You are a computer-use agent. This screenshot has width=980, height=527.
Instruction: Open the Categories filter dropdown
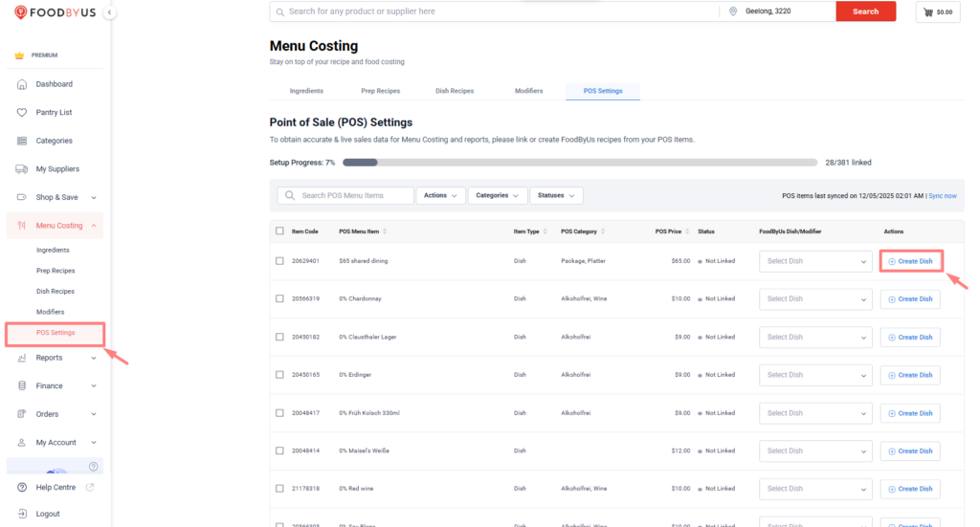point(498,195)
